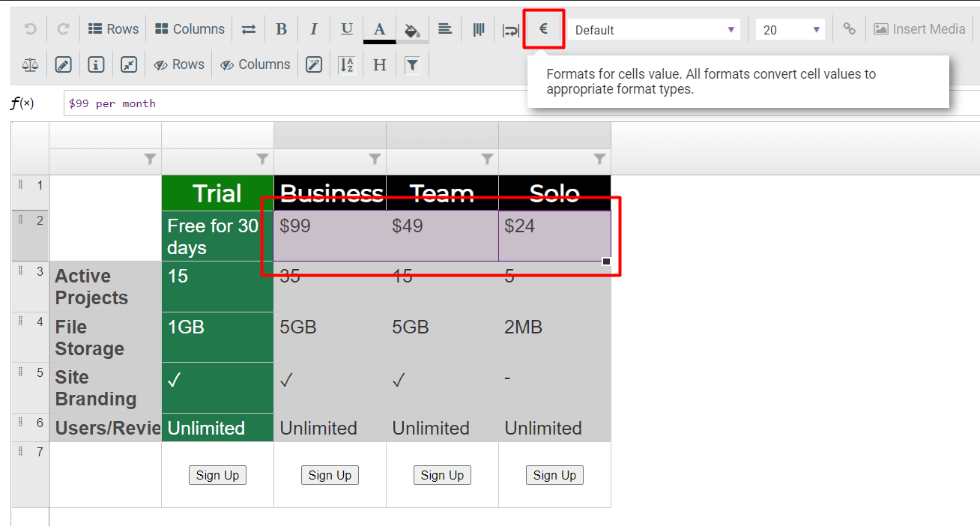
Task: Click the cell info icon
Action: (x=96, y=64)
